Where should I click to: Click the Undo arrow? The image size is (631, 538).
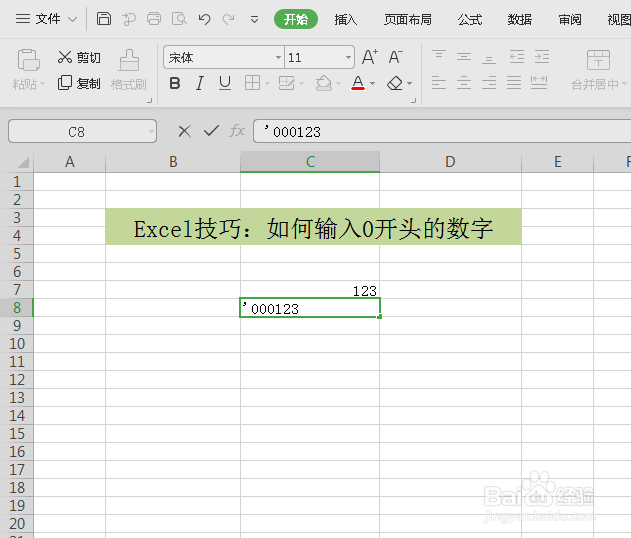point(204,19)
